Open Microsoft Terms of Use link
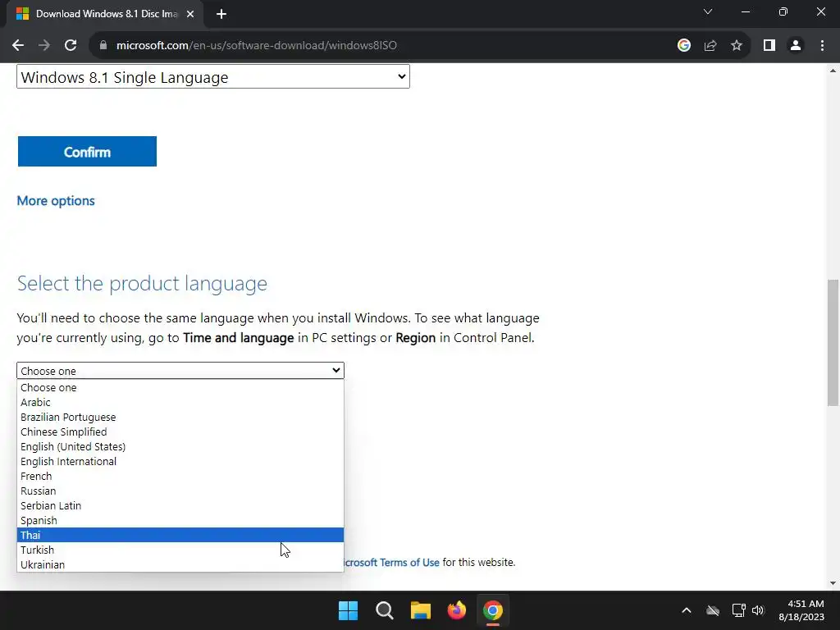Screen dimensions: 840x630 pyautogui.click(x=391, y=563)
